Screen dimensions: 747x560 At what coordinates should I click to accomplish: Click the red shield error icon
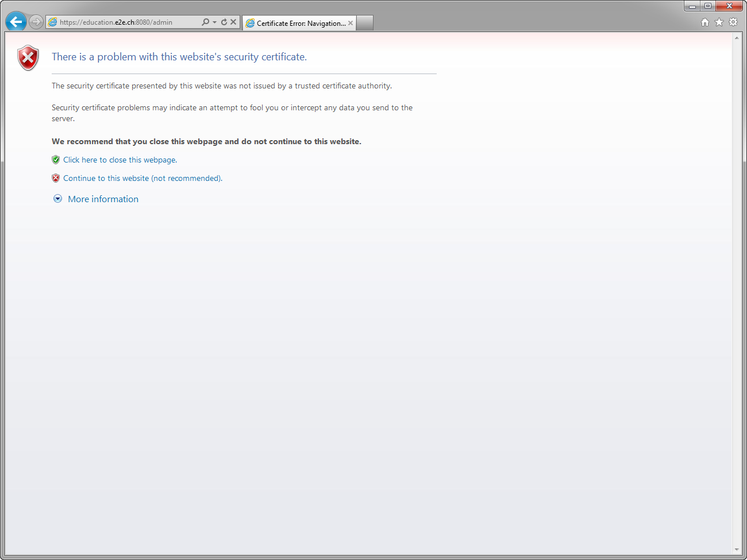28,57
